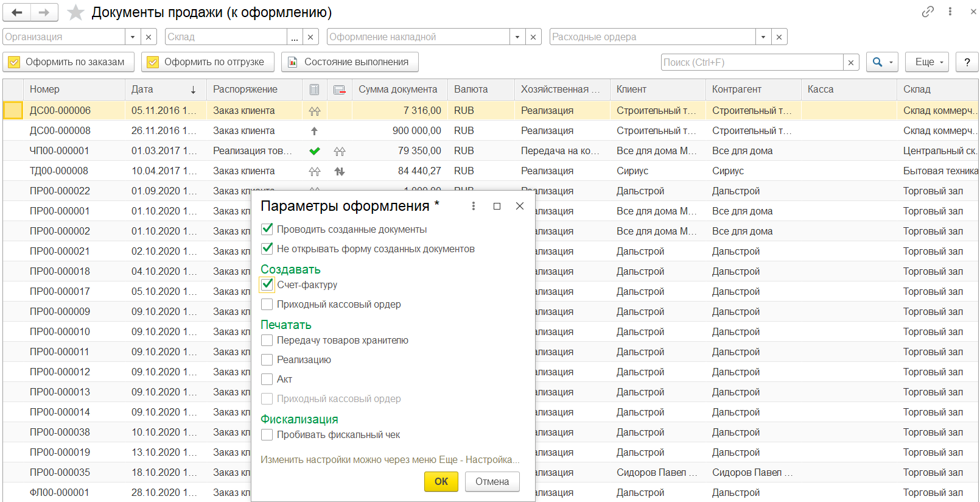
Task: Click Оформить по заказам button
Action: pos(68,62)
